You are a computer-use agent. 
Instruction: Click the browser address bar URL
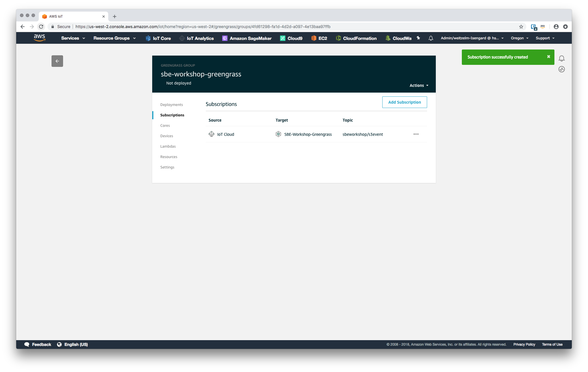[x=203, y=27]
